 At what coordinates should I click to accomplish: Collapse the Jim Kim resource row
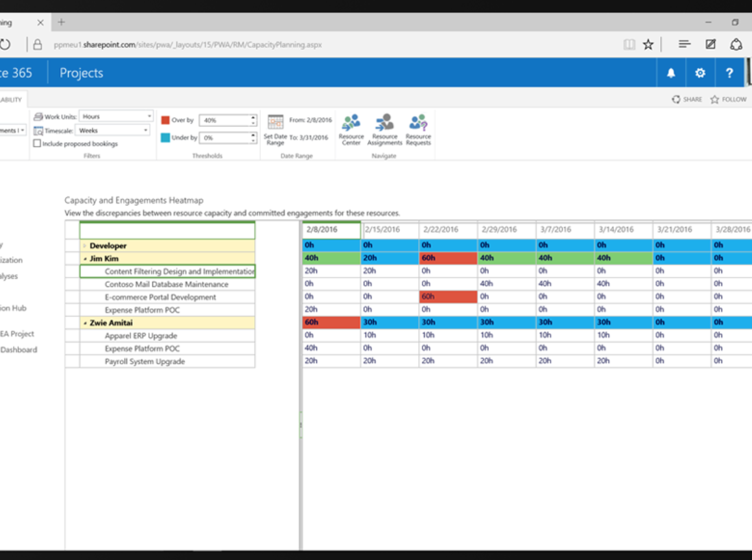85,259
